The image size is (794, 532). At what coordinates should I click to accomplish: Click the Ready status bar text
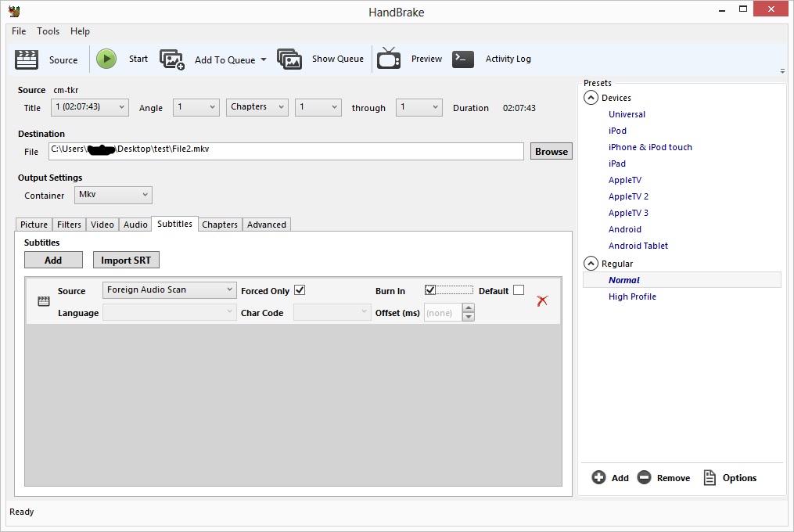[x=22, y=512]
